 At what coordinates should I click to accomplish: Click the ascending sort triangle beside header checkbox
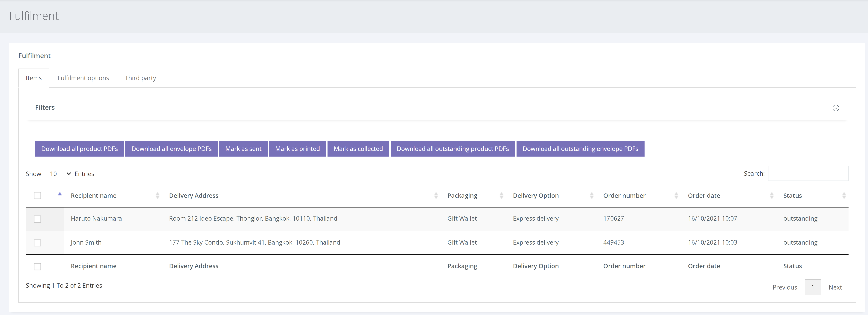(60, 194)
